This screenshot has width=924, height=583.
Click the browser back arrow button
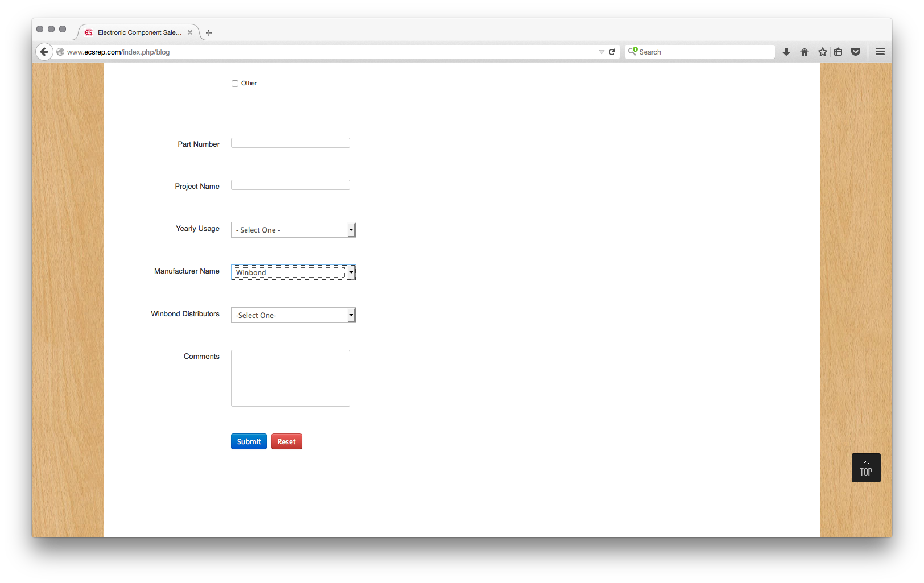pyautogui.click(x=44, y=52)
